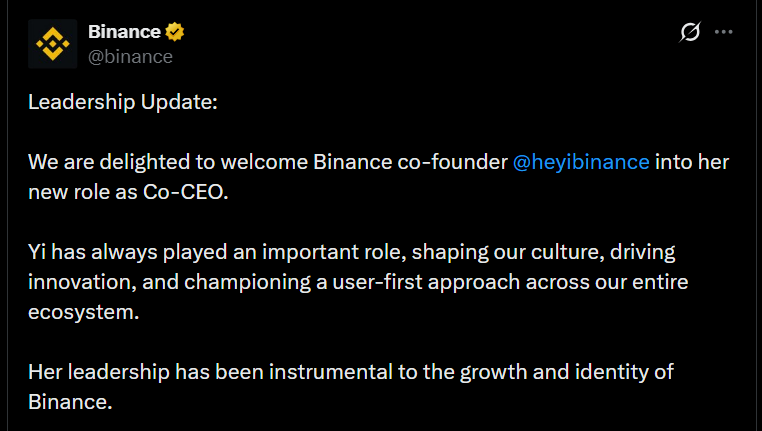Open the @heyibinance mention link
Image resolution: width=762 pixels, height=431 pixels.
coord(581,162)
